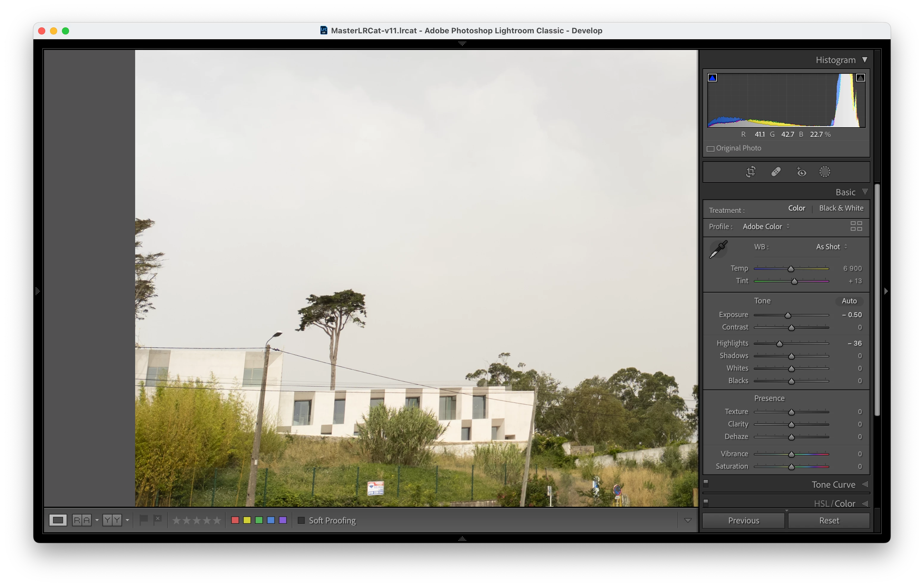Select the Crop Overlay tool

coord(750,172)
